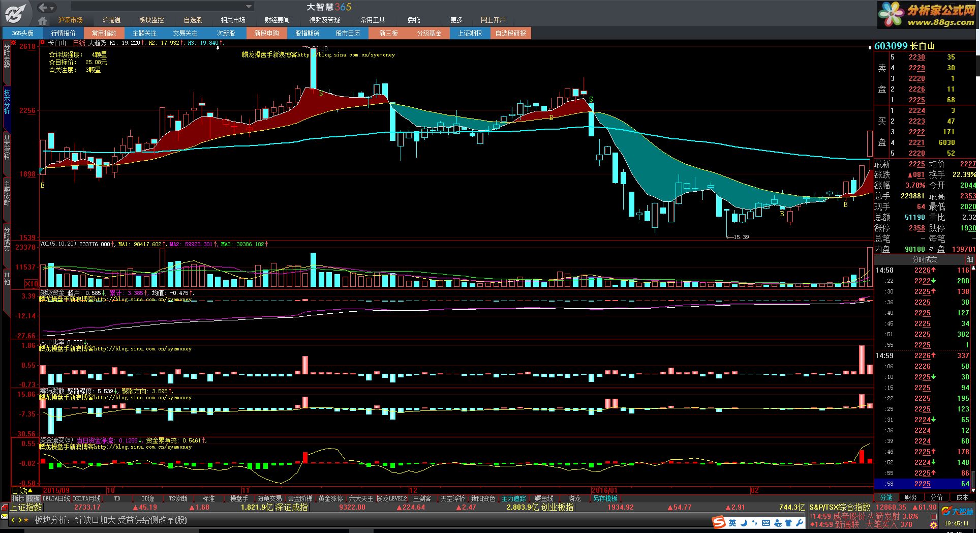The image size is (980, 533).
Task: Click the 上证指数 index label in status bar
Action: [x=26, y=507]
